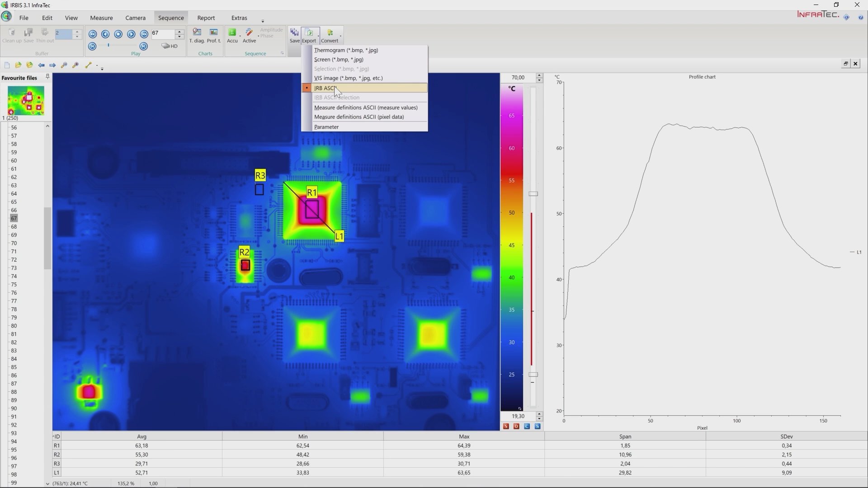Select the favourite file thumbnail
This screenshot has width=868, height=488.
(26, 100)
